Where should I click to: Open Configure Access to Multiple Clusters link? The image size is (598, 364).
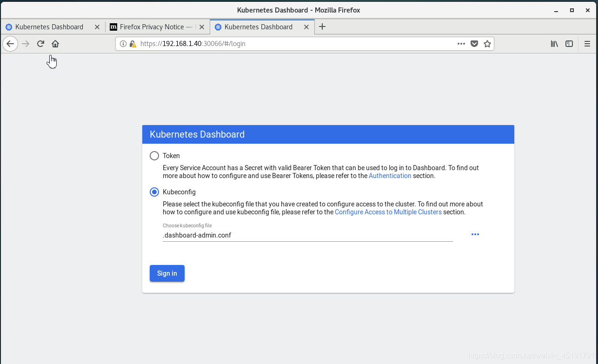coord(388,212)
